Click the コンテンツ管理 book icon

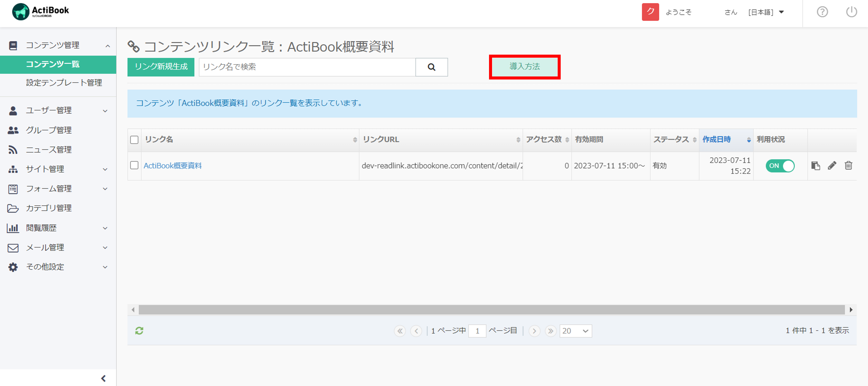tap(13, 46)
